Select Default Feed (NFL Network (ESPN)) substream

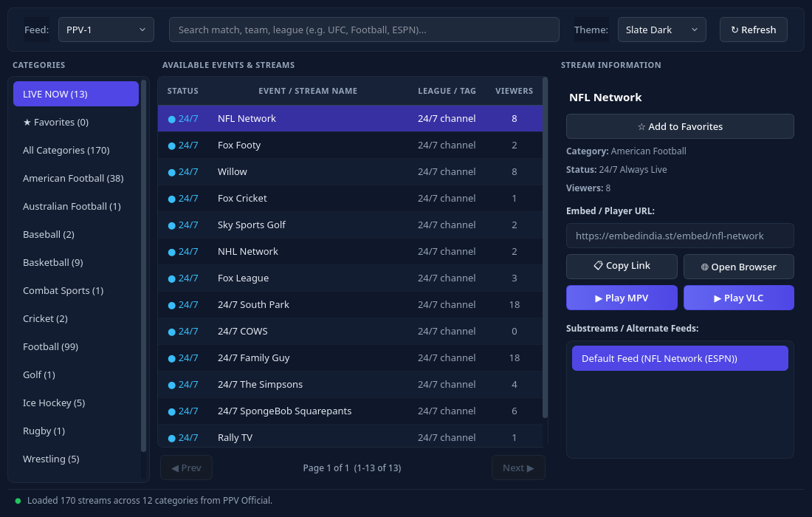point(680,358)
